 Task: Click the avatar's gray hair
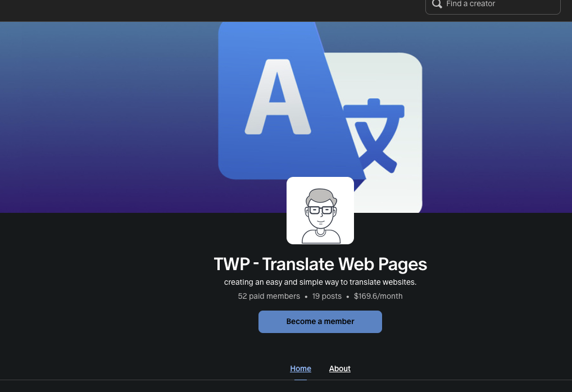(x=320, y=195)
